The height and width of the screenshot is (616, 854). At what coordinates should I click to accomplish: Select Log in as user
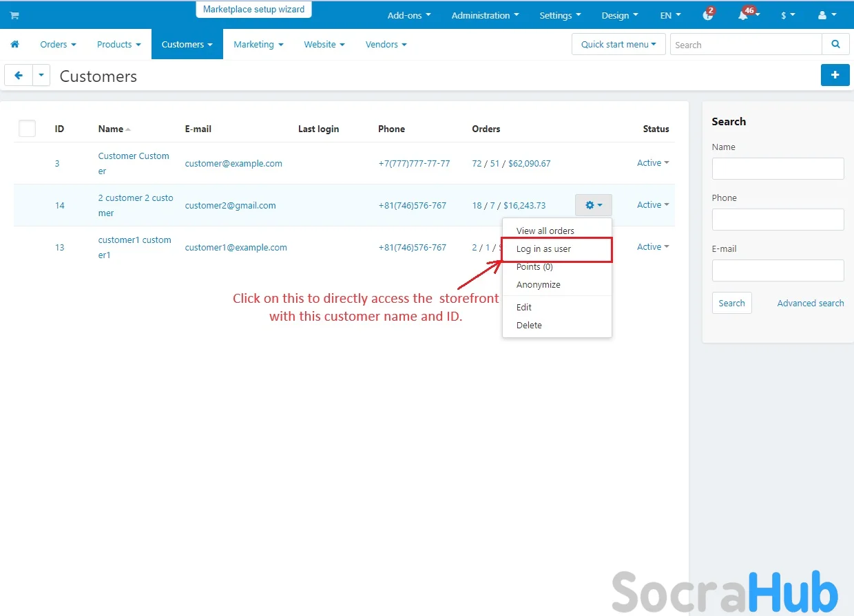point(543,249)
